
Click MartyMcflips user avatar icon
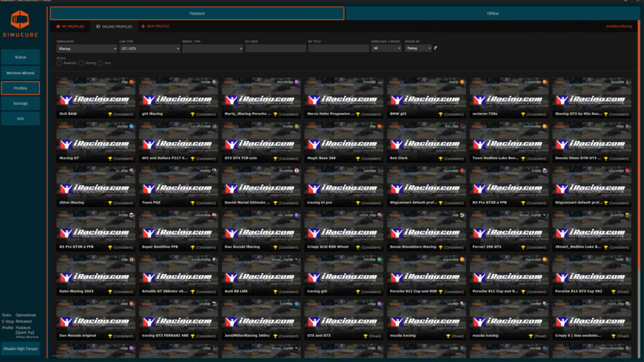[x=296, y=82]
